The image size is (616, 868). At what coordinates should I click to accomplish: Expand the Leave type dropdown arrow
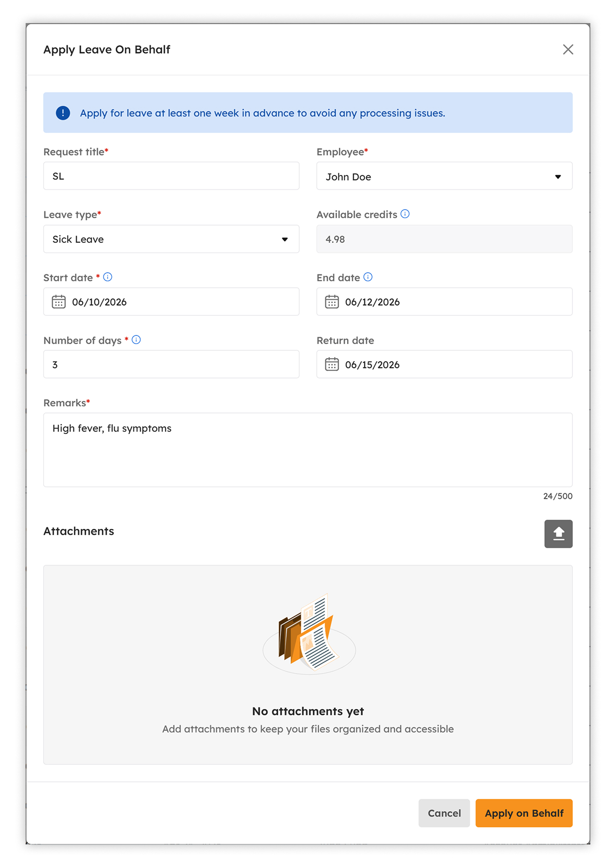point(285,240)
